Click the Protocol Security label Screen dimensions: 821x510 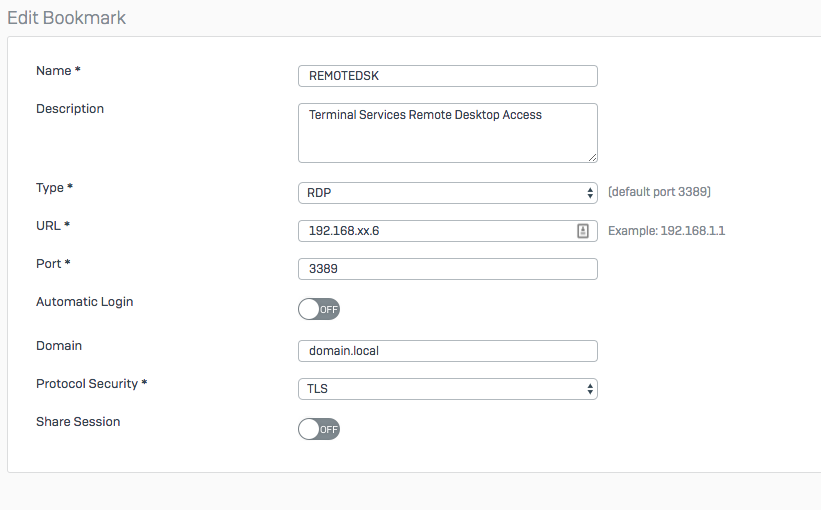tap(88, 384)
